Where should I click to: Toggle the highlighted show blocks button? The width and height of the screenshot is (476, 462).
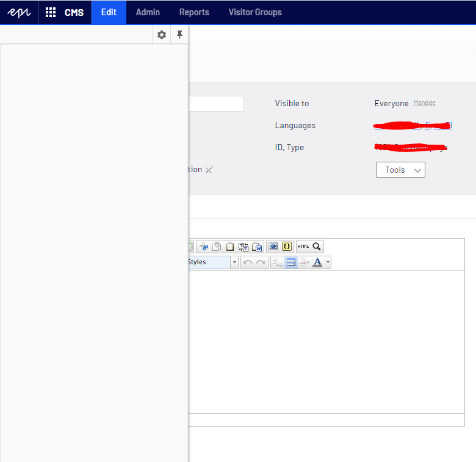coord(291,262)
